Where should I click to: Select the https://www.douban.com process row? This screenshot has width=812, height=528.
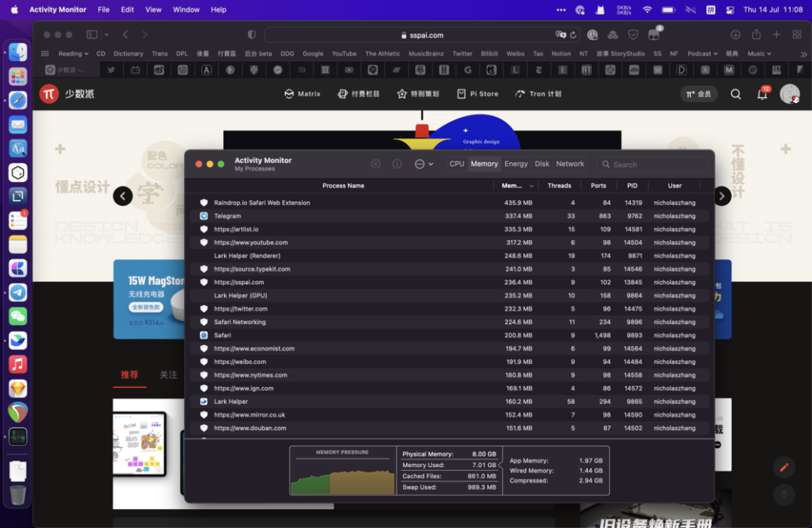click(450, 428)
